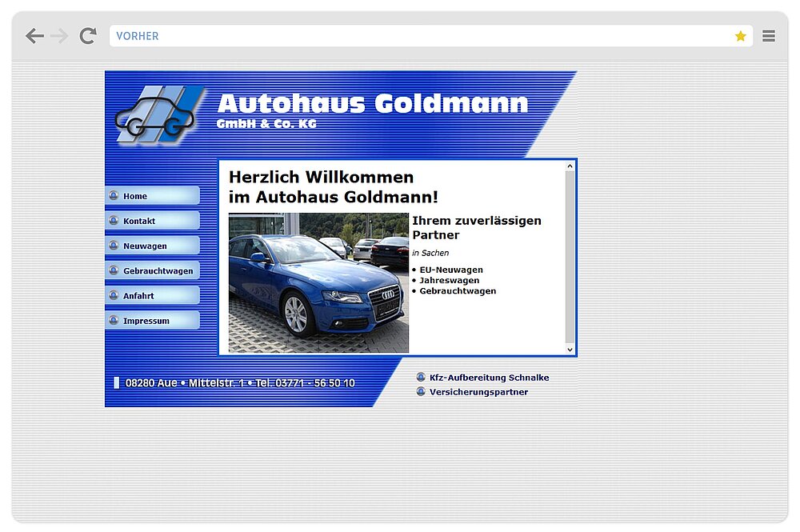Click the blue Audi car photo
The width and height of the screenshot is (800, 532).
(x=318, y=283)
